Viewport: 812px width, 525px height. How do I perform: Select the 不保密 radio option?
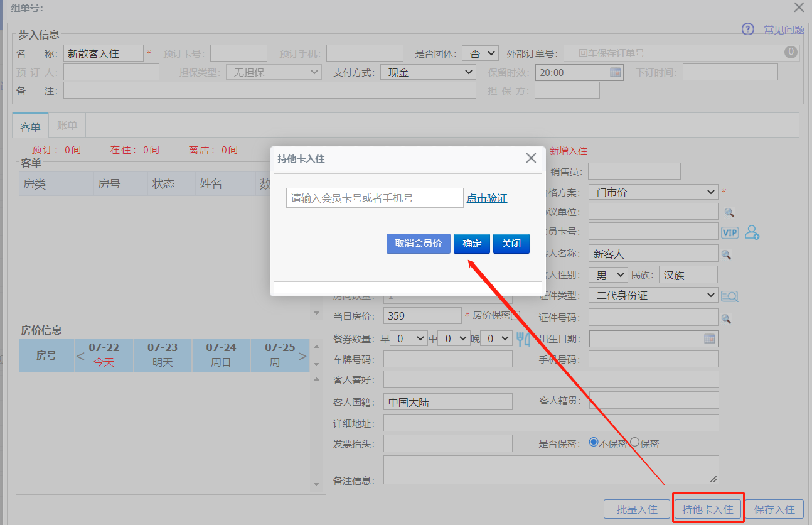[x=594, y=442]
